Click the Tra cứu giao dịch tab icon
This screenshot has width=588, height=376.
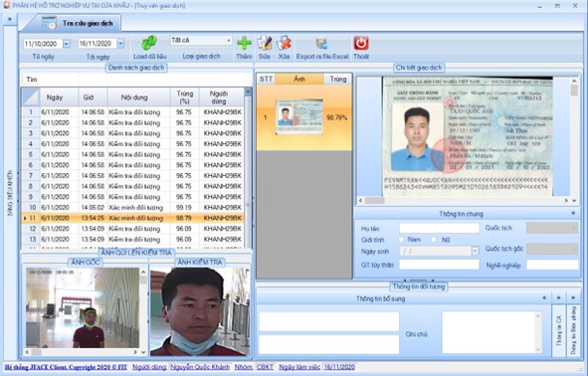[x=49, y=23]
